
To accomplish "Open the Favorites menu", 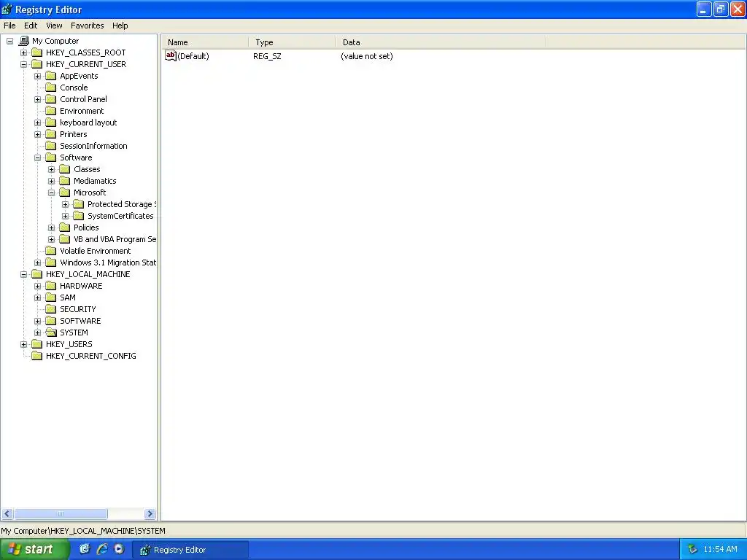I will 88,26.
